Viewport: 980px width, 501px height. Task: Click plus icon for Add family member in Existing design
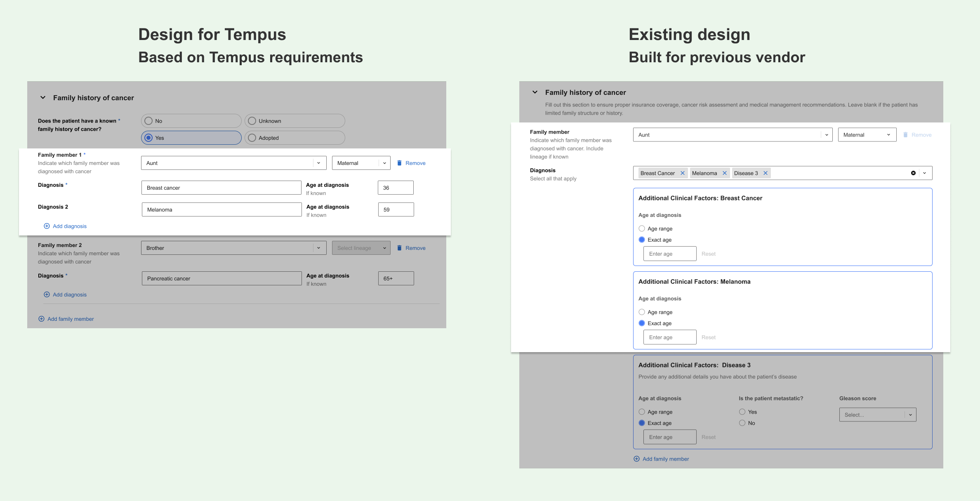click(x=636, y=459)
